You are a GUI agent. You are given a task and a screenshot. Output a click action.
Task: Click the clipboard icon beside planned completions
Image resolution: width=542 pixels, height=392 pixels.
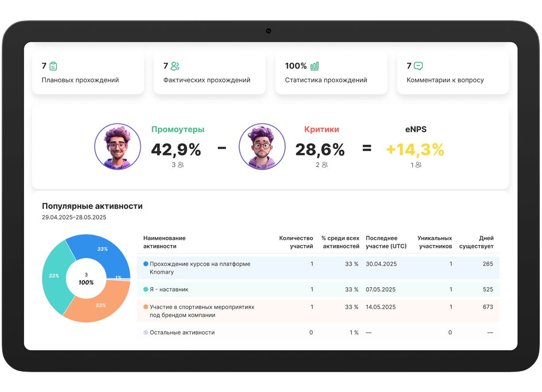point(54,66)
